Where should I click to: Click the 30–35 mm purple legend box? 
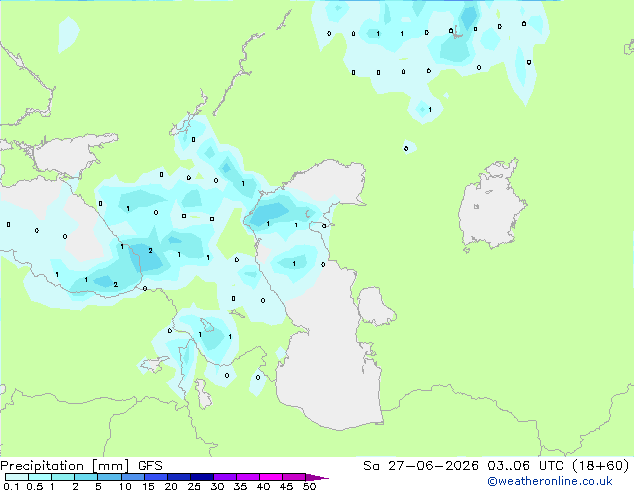pyautogui.click(x=224, y=477)
